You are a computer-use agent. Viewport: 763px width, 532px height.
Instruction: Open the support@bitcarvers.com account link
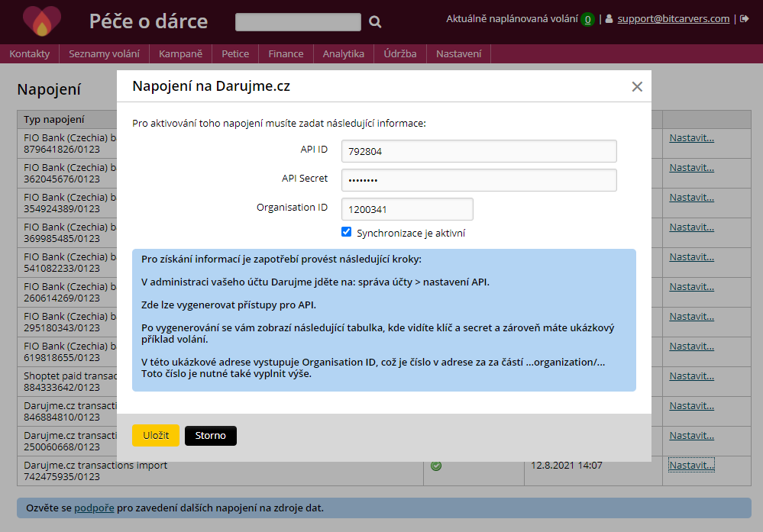pos(673,19)
